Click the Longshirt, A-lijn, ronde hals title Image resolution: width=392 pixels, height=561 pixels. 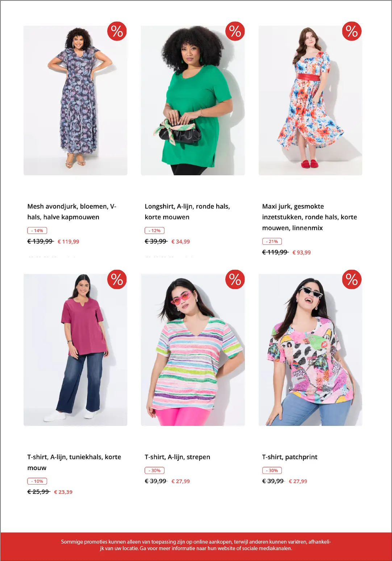click(187, 212)
